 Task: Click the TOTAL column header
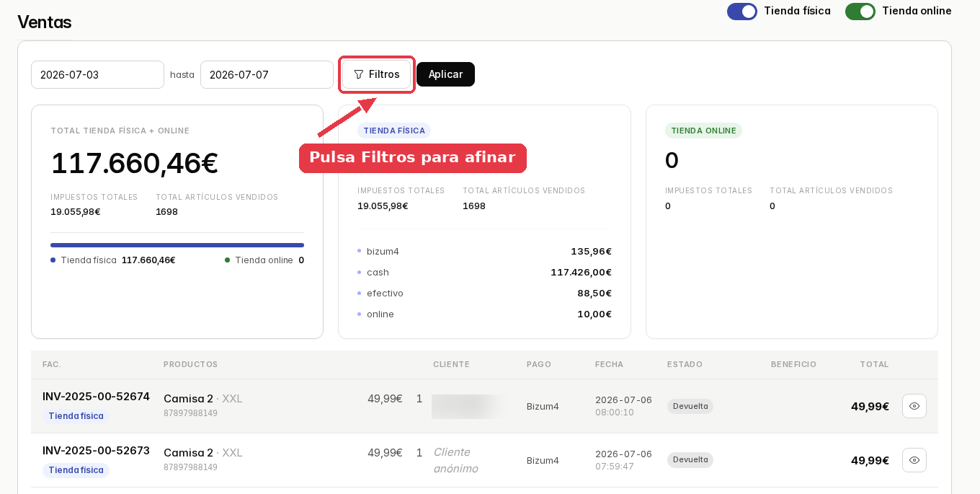(x=874, y=365)
